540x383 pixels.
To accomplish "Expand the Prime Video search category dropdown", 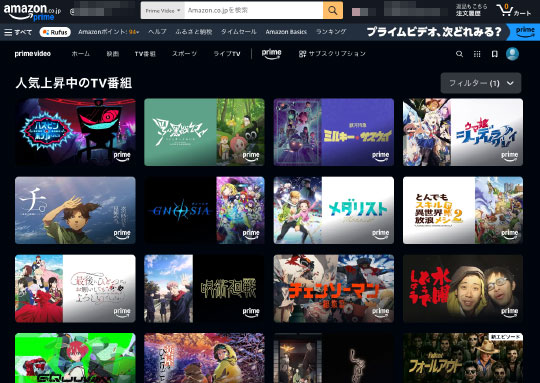I will click(163, 10).
